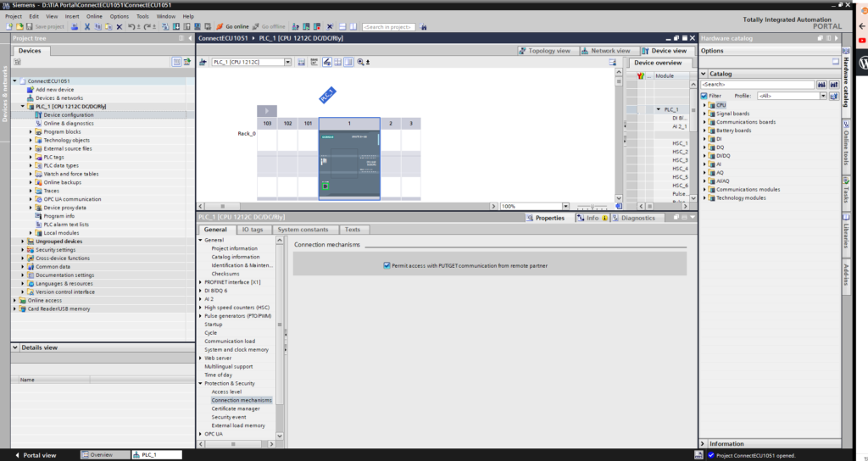The image size is (868, 461).
Task: Select Access level under Protection & Security
Action: coord(226,392)
